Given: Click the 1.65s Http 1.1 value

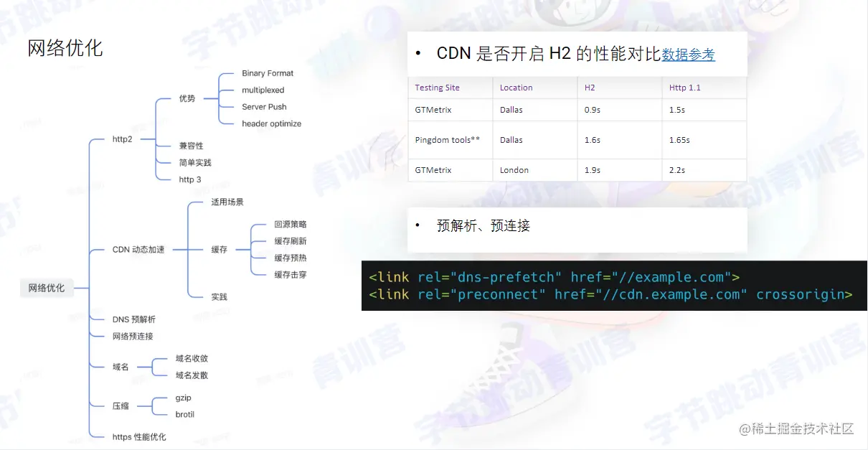Looking at the screenshot, I should click(679, 140).
